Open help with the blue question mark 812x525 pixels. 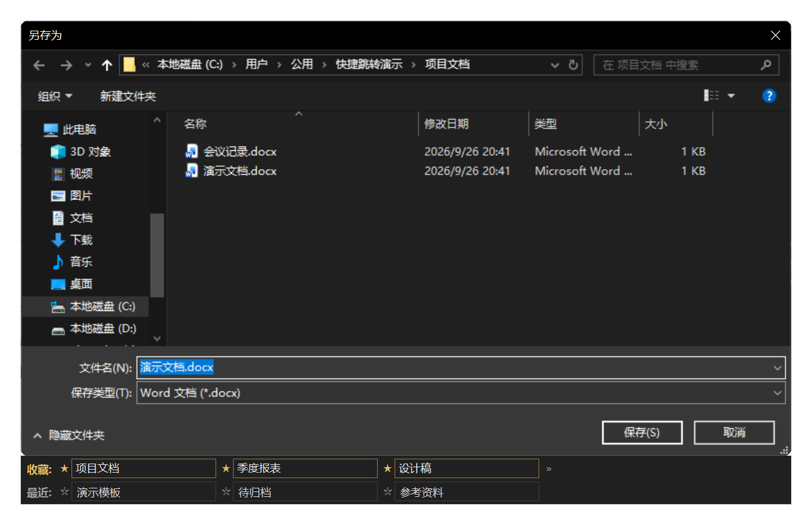[769, 96]
